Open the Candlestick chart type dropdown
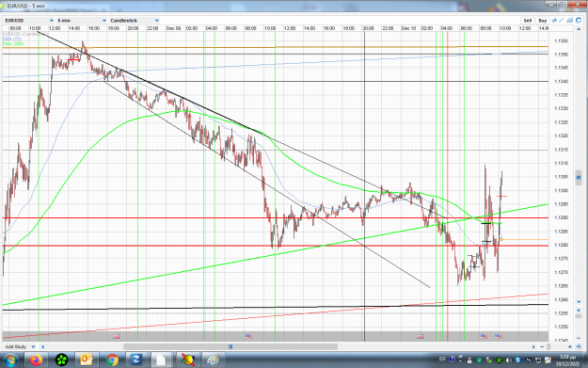The image size is (588, 368). coord(135,21)
